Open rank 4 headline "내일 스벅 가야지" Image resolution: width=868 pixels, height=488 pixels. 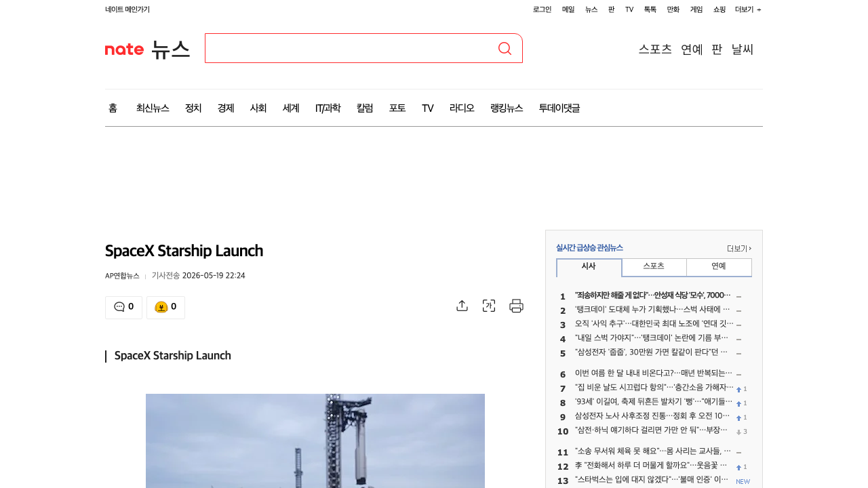tap(652, 339)
